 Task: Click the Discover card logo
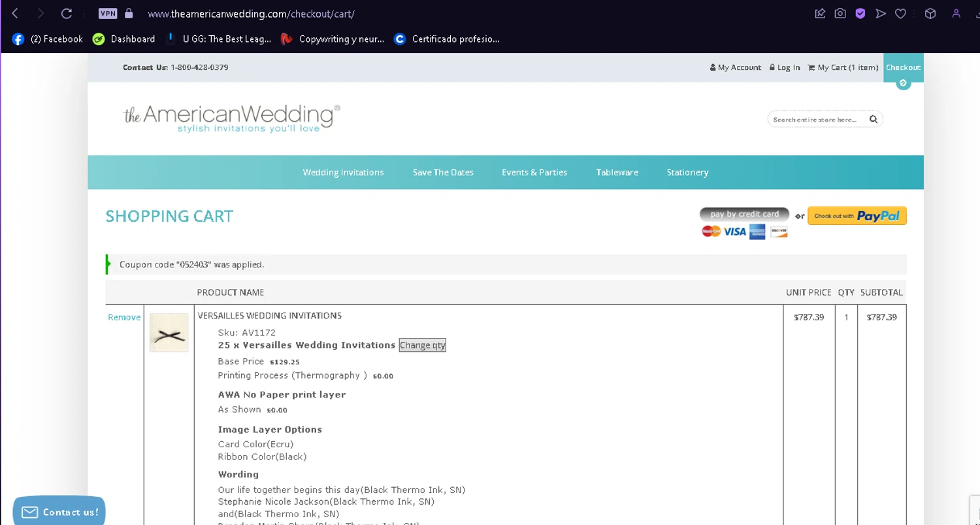[779, 231]
